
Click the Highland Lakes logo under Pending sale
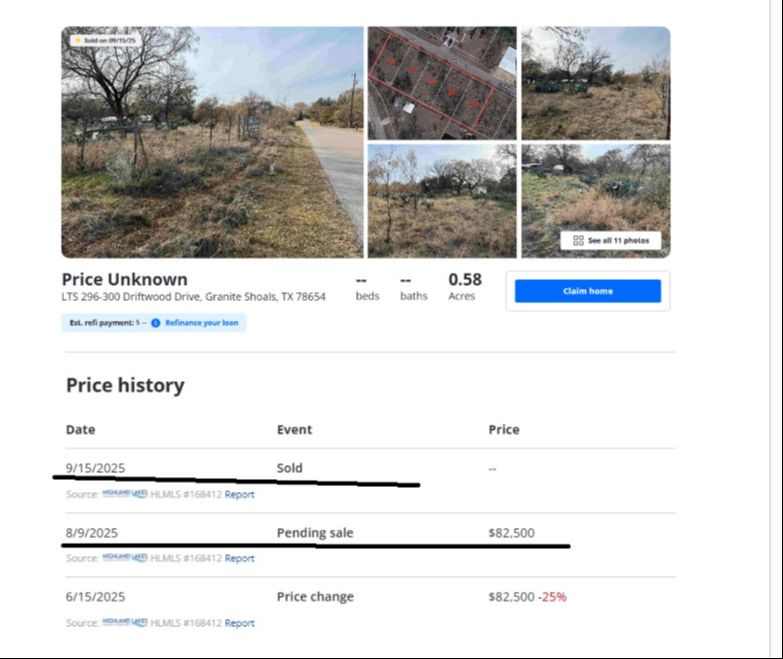coord(125,558)
